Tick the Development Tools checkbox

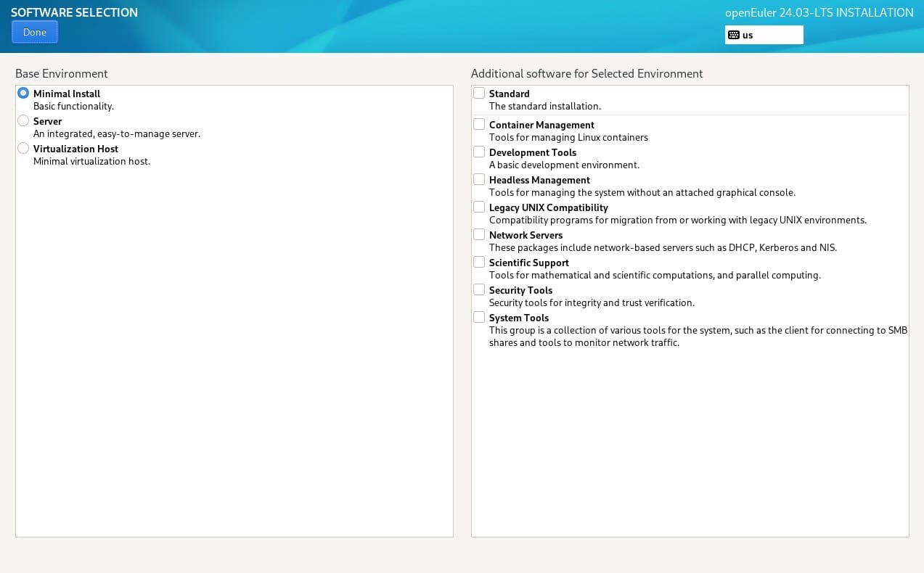click(479, 152)
